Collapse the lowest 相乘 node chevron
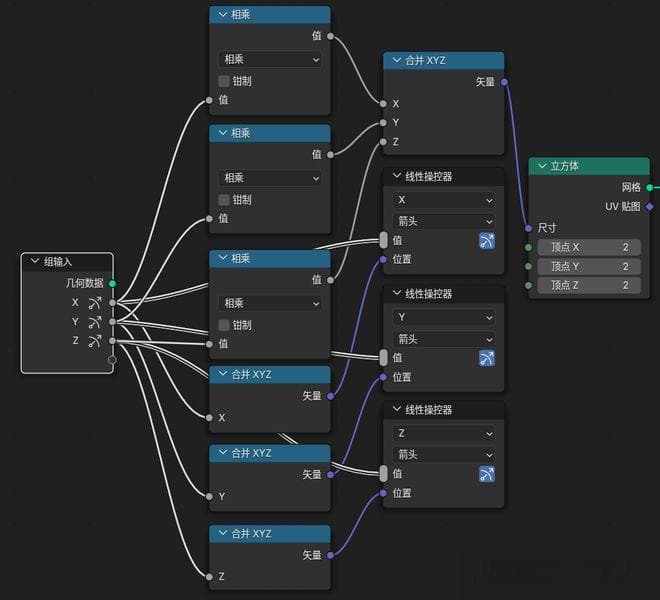The width and height of the screenshot is (660, 600). [x=223, y=258]
